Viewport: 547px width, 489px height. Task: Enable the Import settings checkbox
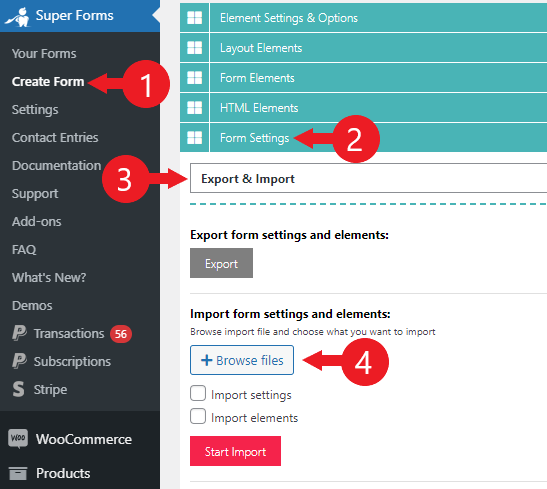pyautogui.click(x=198, y=393)
